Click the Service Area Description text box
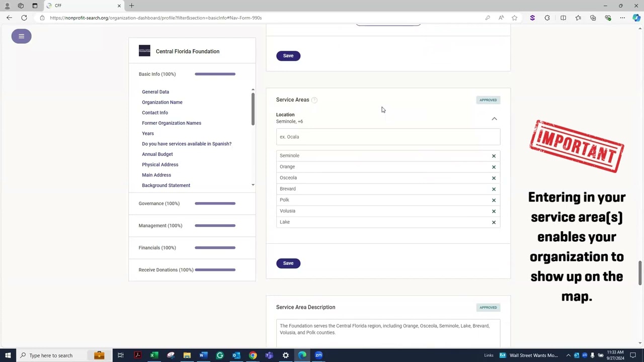 click(388, 333)
